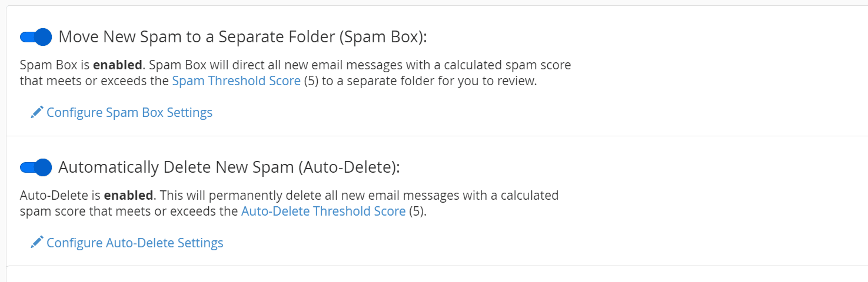
Task: Click the '(5)' after Spam Threshold Score
Action: tap(311, 81)
